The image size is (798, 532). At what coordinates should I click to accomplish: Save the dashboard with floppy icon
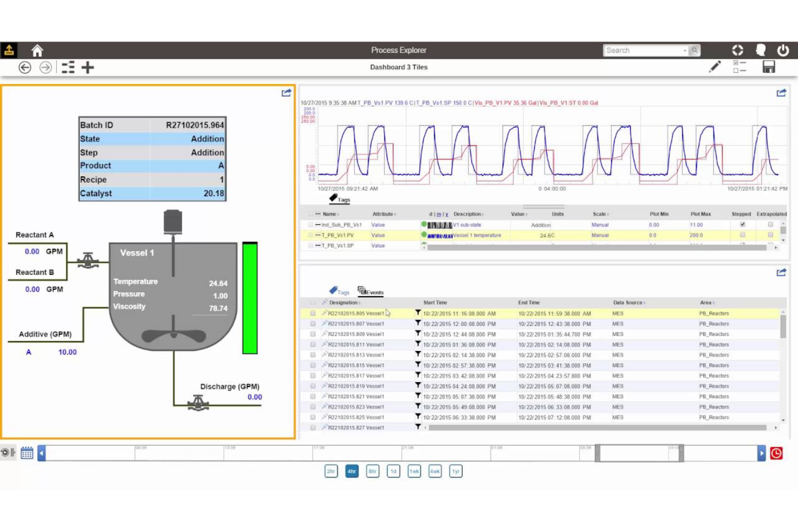769,67
